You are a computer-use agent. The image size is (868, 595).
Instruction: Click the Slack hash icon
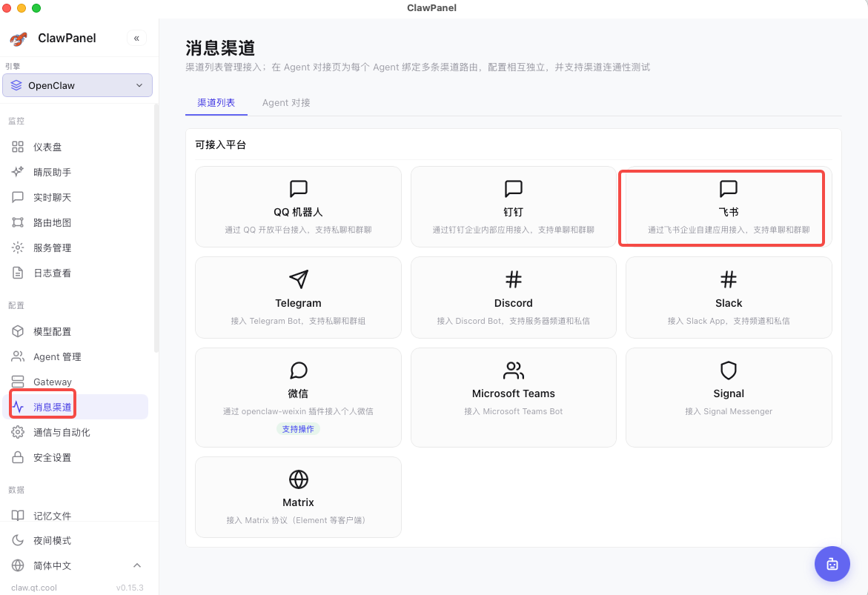[x=729, y=279]
